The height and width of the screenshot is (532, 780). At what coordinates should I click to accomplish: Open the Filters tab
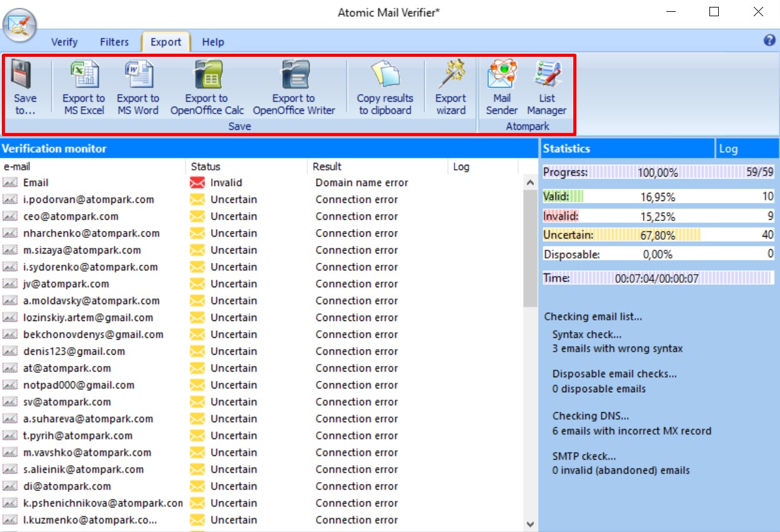tap(114, 42)
